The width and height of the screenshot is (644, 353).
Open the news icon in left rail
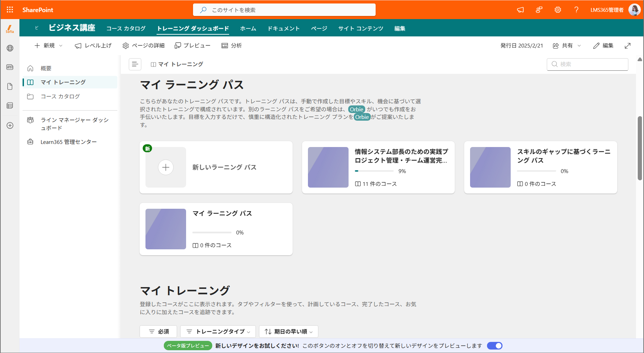click(10, 67)
